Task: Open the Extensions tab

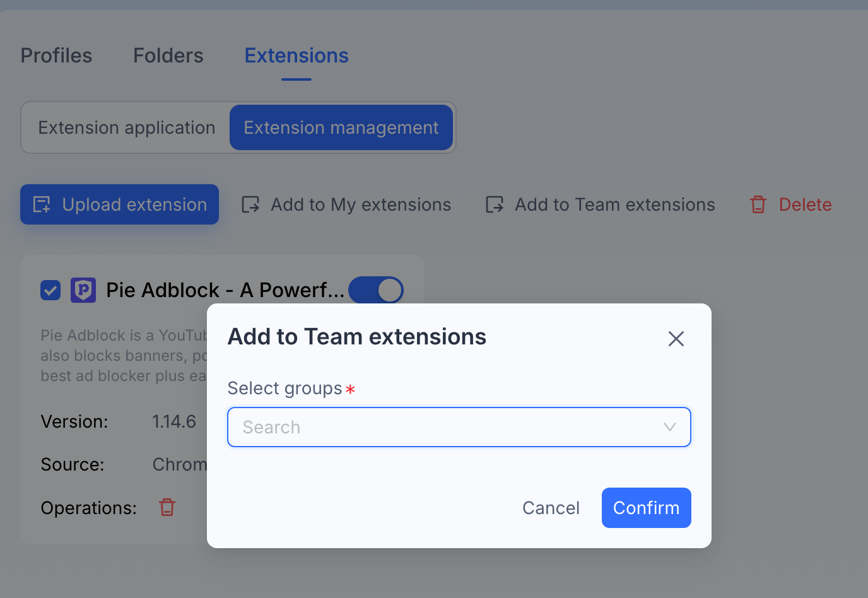Action: pos(296,56)
